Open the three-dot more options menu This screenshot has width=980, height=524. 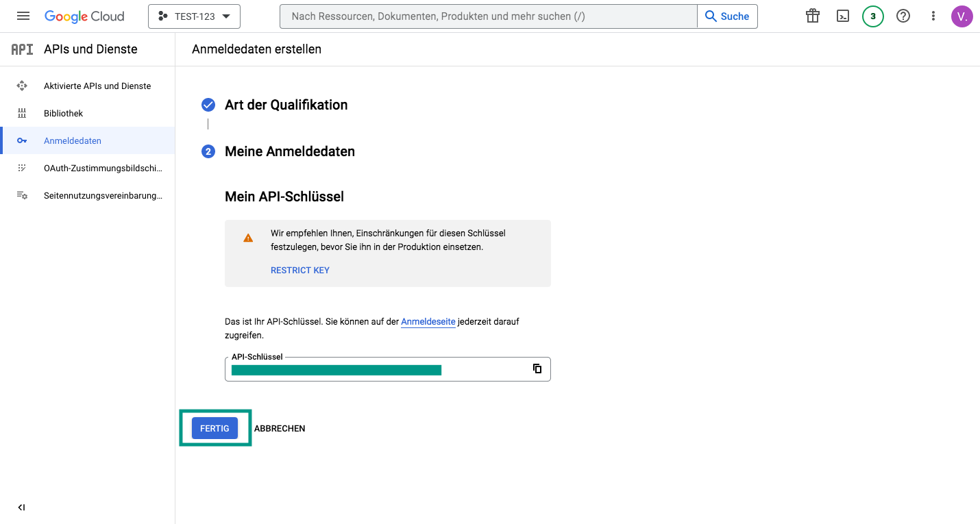tap(933, 16)
